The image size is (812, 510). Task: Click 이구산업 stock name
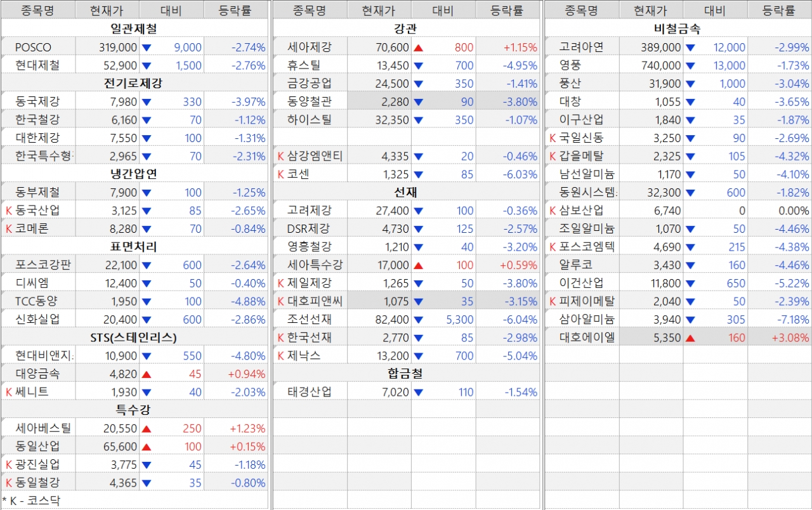pos(581,120)
